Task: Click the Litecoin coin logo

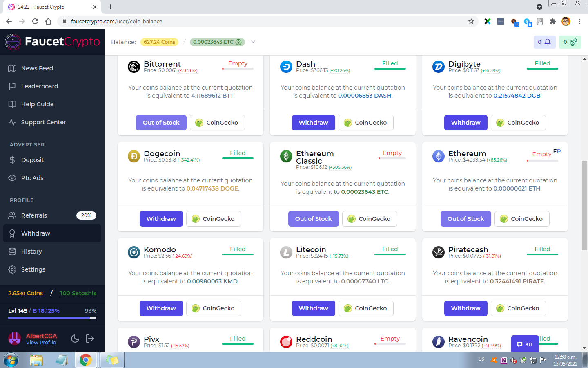Action: click(x=286, y=252)
